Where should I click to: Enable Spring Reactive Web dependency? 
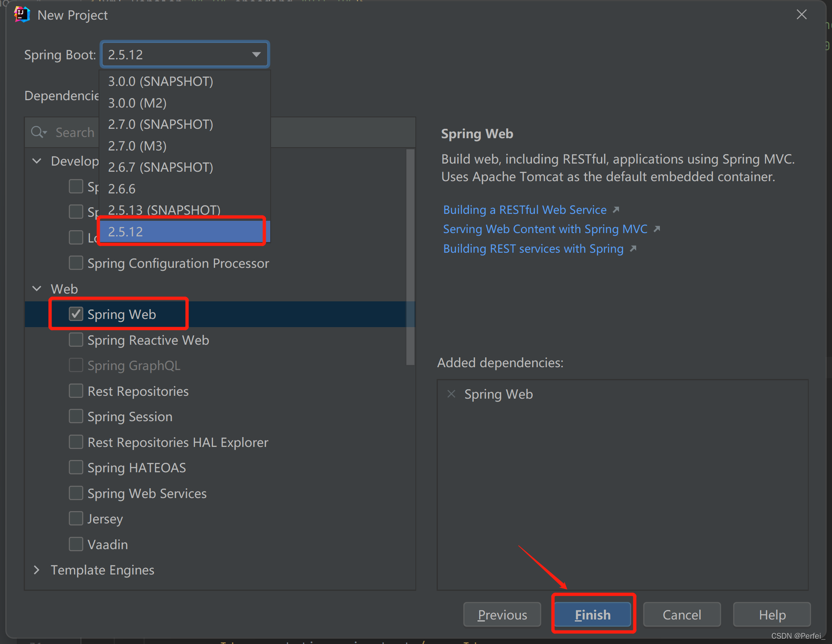[x=76, y=340]
